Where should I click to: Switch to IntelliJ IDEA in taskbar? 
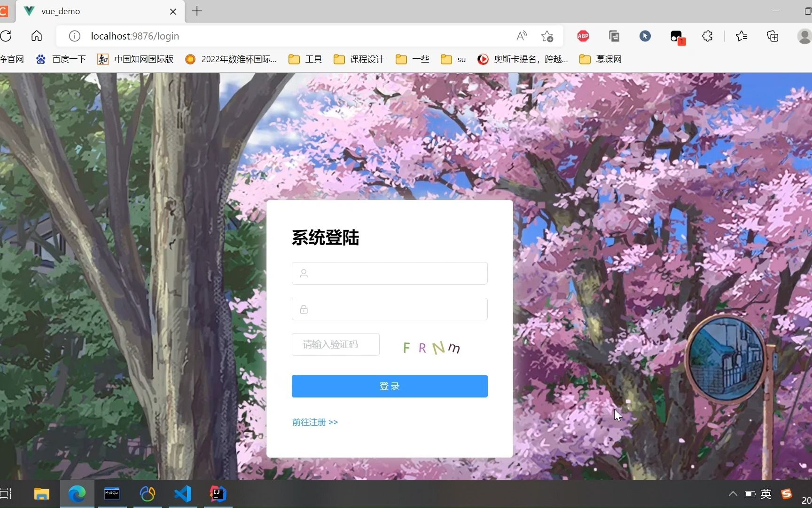coord(218,494)
